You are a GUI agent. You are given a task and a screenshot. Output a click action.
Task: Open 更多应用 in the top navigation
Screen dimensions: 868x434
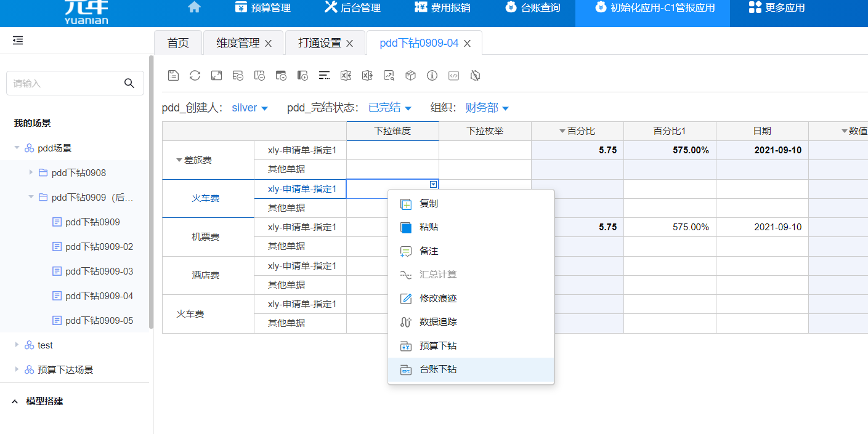[x=777, y=8]
